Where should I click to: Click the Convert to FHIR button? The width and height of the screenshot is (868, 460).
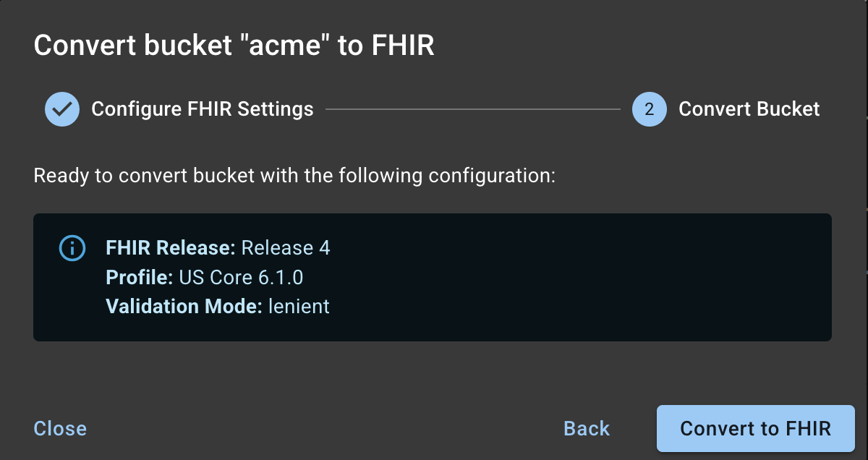tap(755, 428)
